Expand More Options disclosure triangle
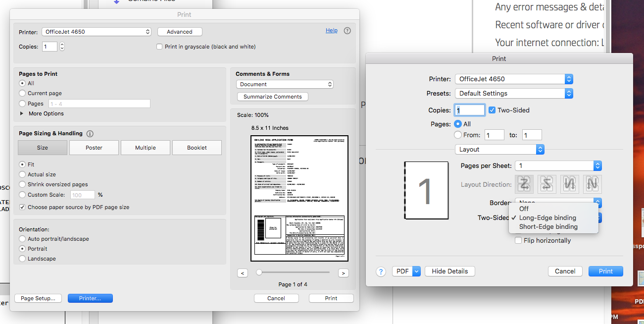This screenshot has width=644, height=324. click(x=22, y=113)
